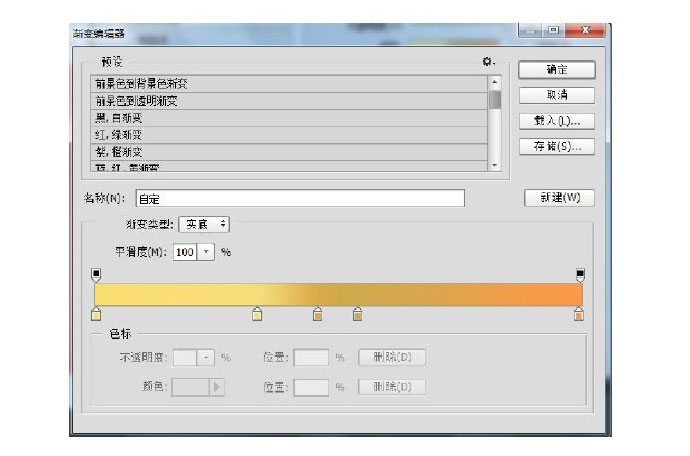The image size is (690, 456).
Task: Select preset 黑,白渐变
Action: click(289, 118)
